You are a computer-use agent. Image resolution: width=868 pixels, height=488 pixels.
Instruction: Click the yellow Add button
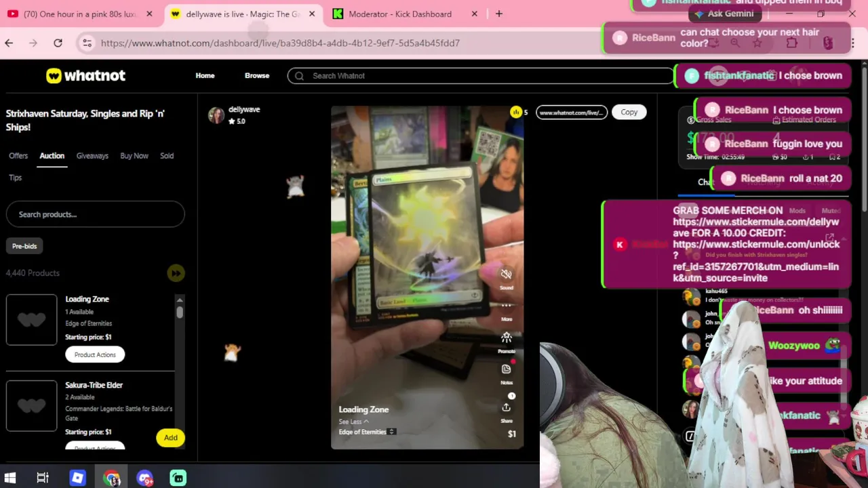[x=170, y=438]
